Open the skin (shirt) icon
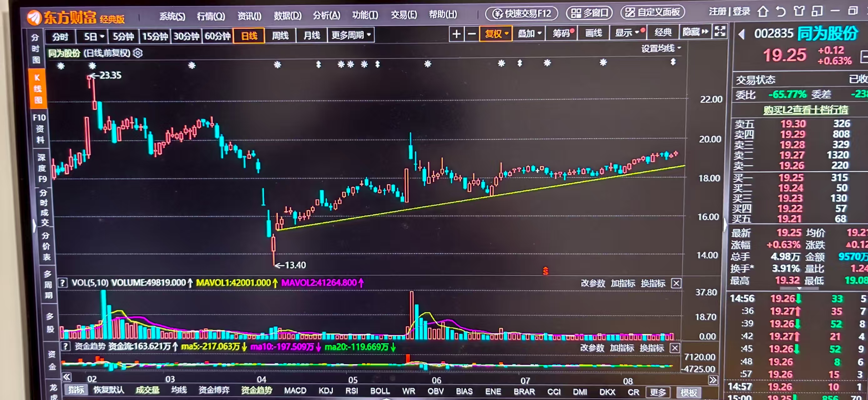This screenshot has height=400, width=868. (x=799, y=12)
